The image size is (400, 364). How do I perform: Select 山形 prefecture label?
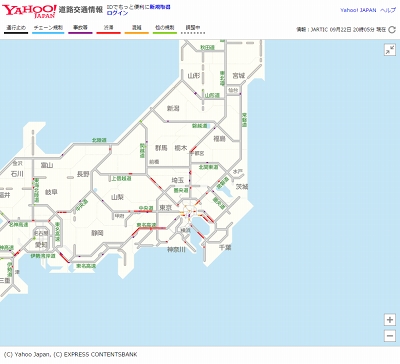tap(193, 76)
